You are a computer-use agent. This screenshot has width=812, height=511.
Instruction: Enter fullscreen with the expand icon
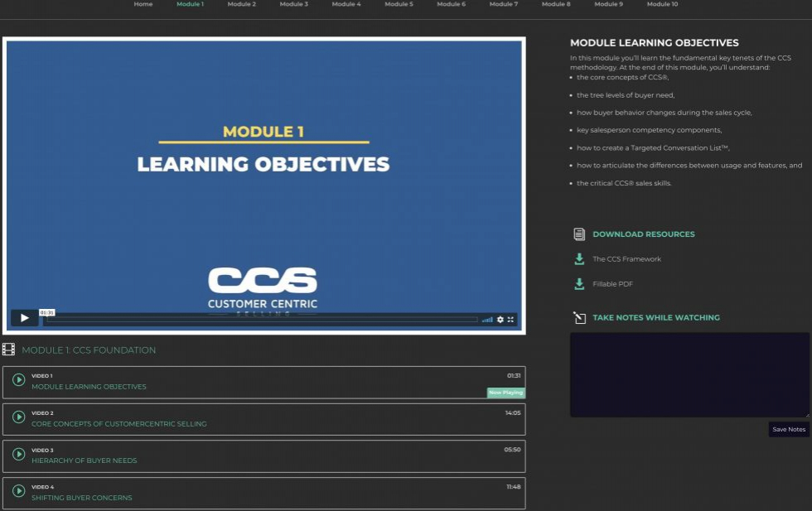(x=510, y=320)
